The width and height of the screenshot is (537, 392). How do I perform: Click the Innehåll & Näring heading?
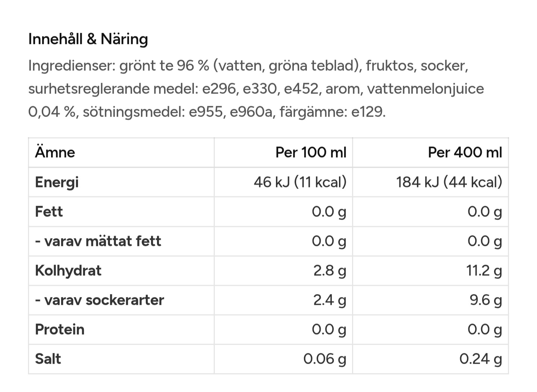click(x=88, y=39)
